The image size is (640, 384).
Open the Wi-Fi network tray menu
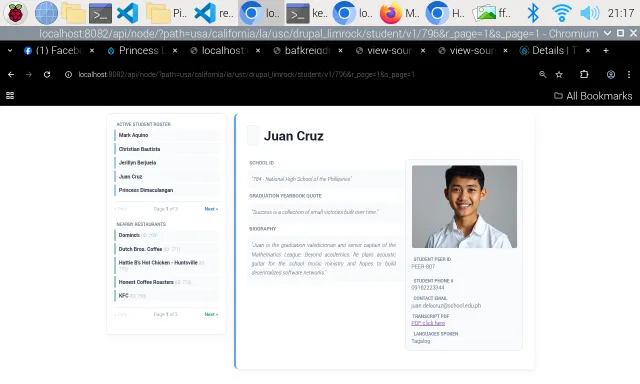(561, 13)
